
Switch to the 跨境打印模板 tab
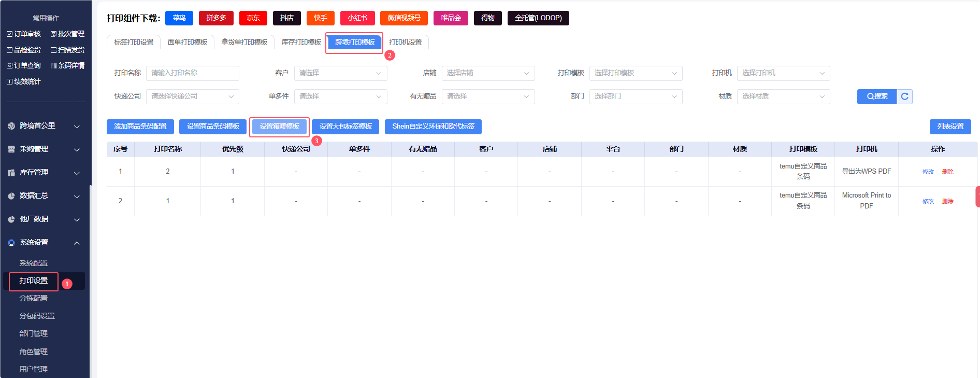(355, 43)
